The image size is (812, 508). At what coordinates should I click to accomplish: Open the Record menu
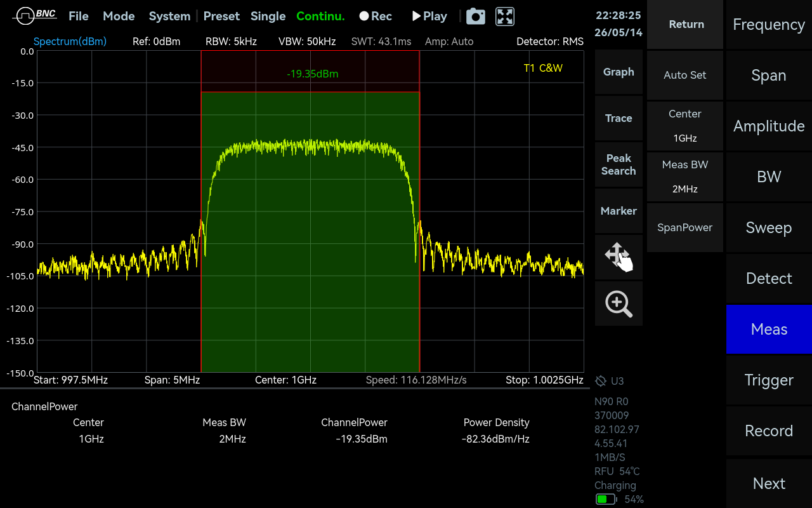coord(769,431)
